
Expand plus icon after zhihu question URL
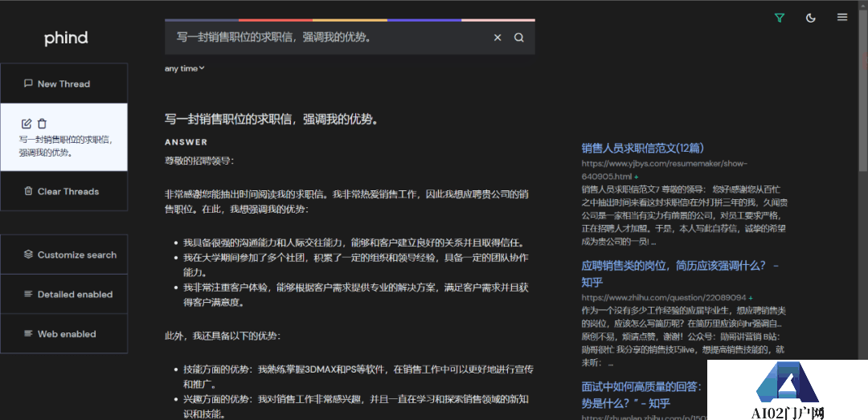point(751,297)
